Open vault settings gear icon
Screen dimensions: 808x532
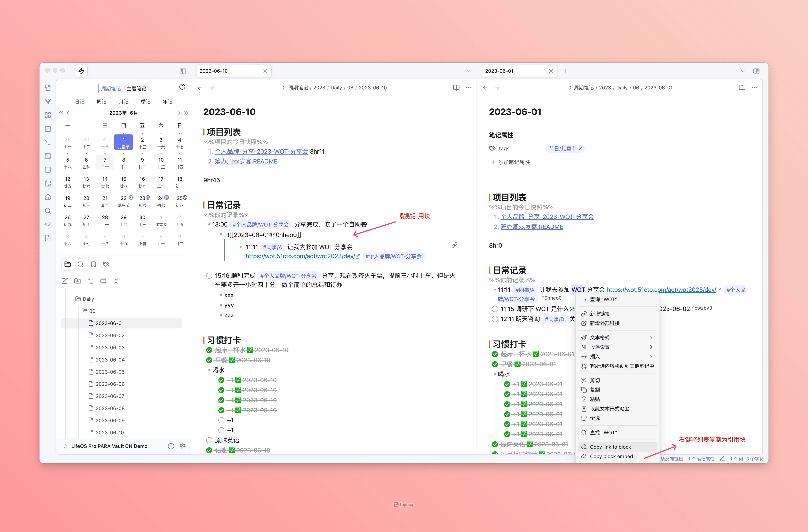(x=182, y=446)
